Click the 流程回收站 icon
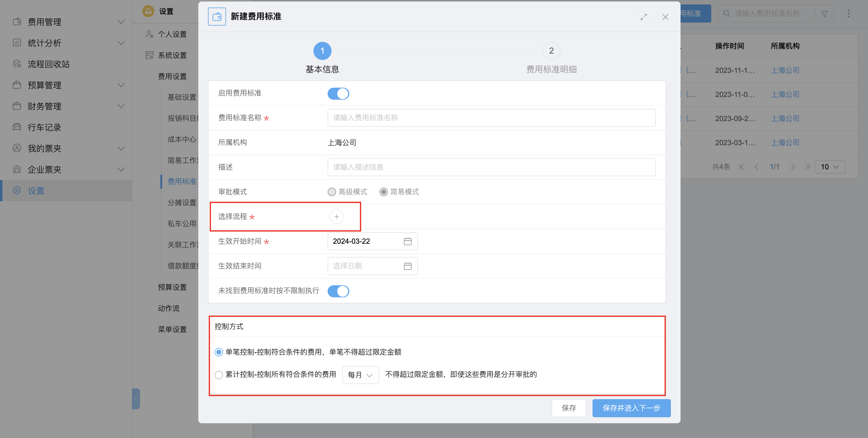Viewport: 868px width, 438px height. pos(17,64)
